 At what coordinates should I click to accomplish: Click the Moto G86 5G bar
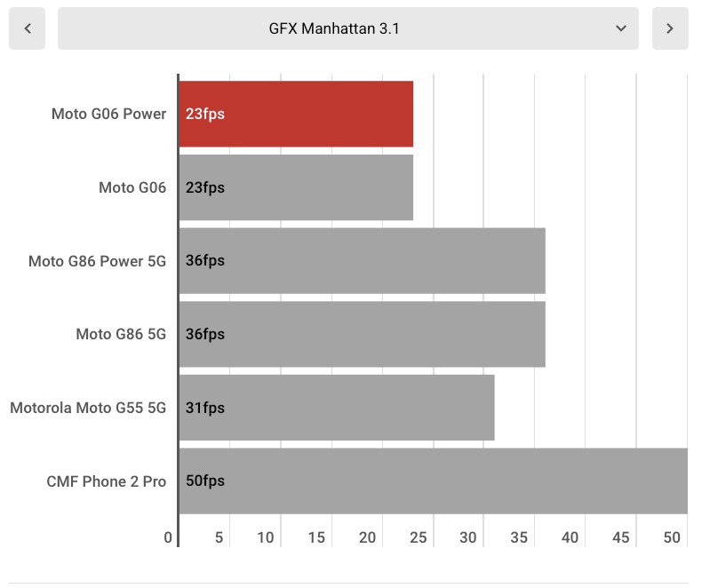362,334
